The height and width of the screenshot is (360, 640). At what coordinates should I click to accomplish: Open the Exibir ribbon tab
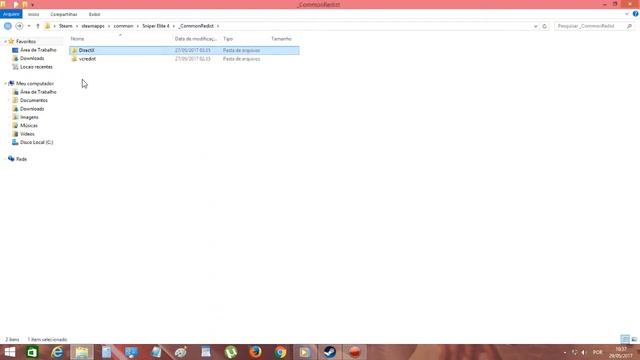pos(94,14)
